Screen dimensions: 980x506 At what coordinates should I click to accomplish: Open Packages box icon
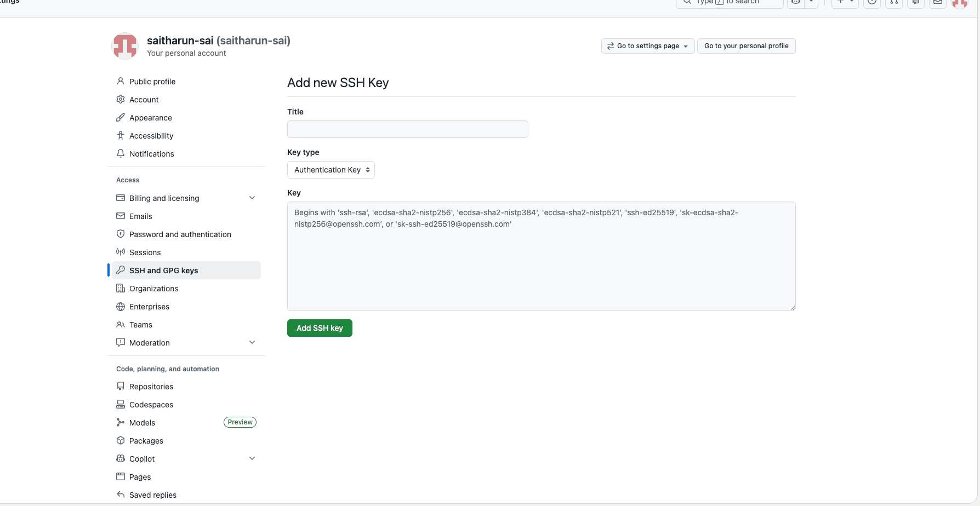tap(121, 441)
